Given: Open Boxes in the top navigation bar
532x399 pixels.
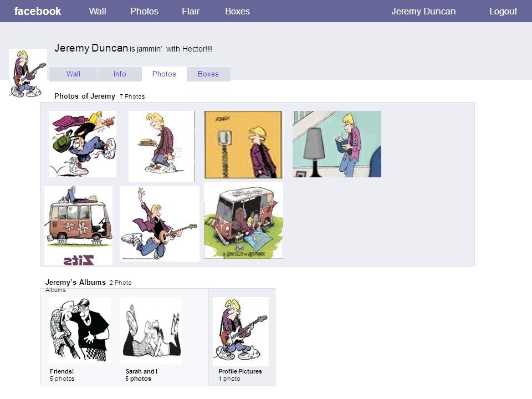Looking at the screenshot, I should [x=238, y=11].
